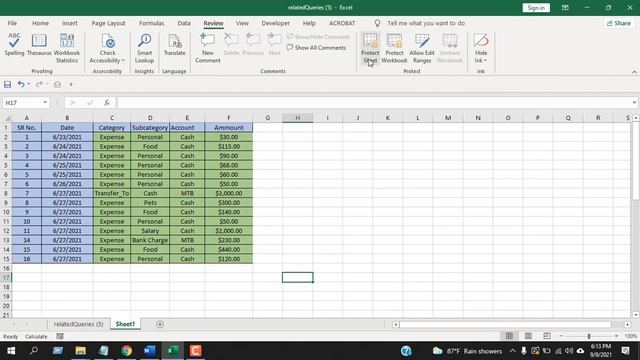
Task: Save the workbook from quick access toolbar
Action: coord(7,84)
